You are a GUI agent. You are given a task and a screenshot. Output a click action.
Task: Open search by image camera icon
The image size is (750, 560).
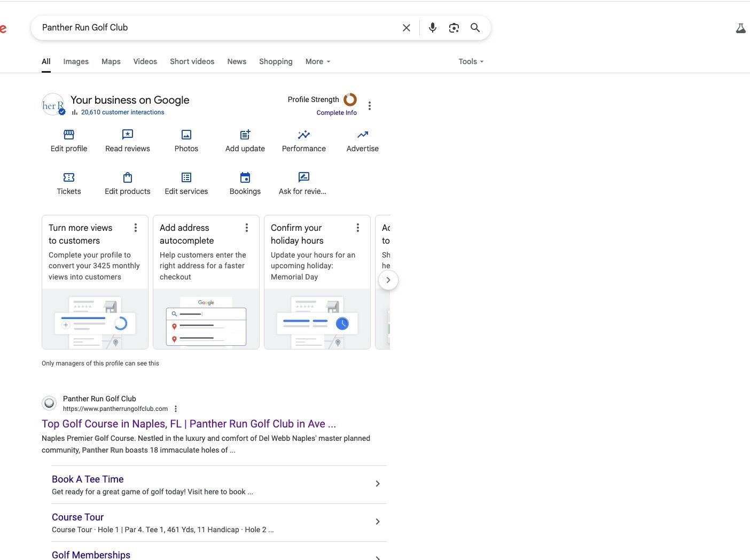coord(454,28)
